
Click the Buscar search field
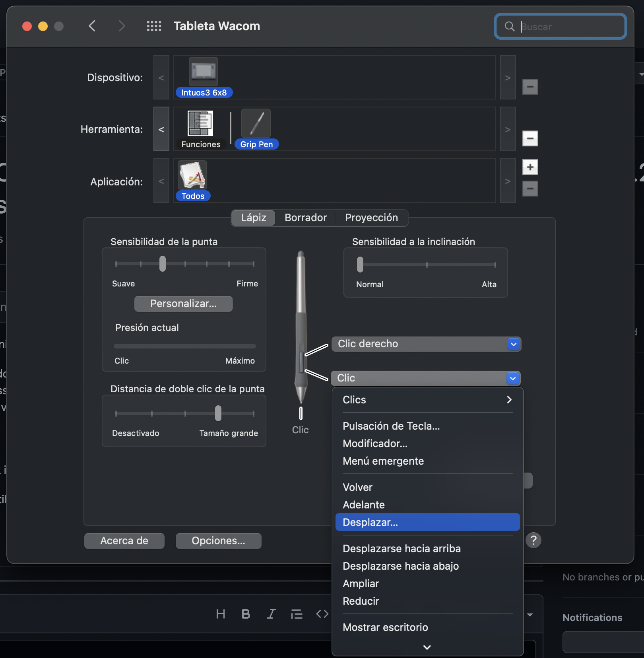561,27
